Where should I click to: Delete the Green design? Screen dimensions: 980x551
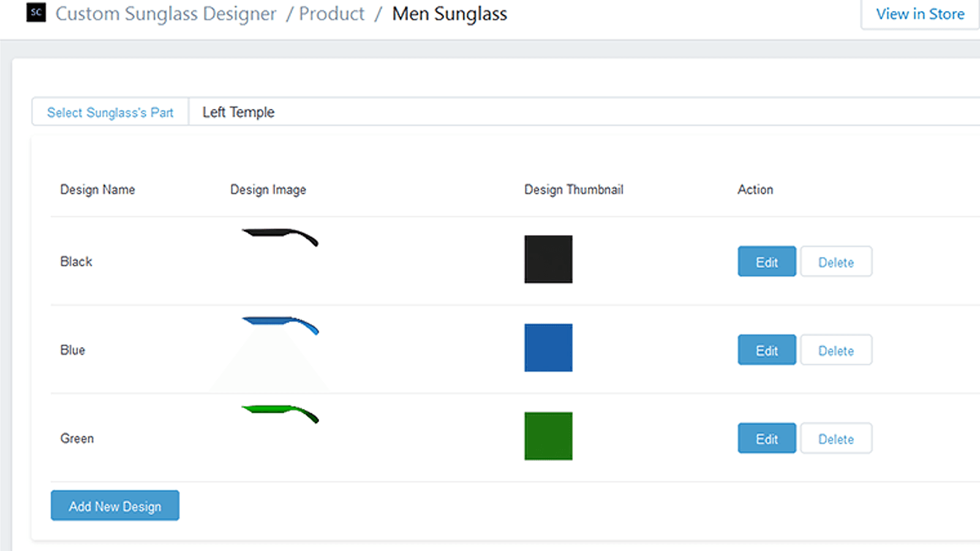(835, 438)
